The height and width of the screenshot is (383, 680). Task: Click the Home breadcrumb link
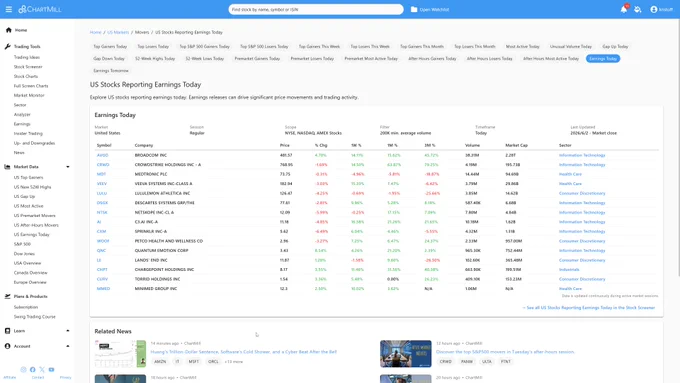(x=95, y=32)
